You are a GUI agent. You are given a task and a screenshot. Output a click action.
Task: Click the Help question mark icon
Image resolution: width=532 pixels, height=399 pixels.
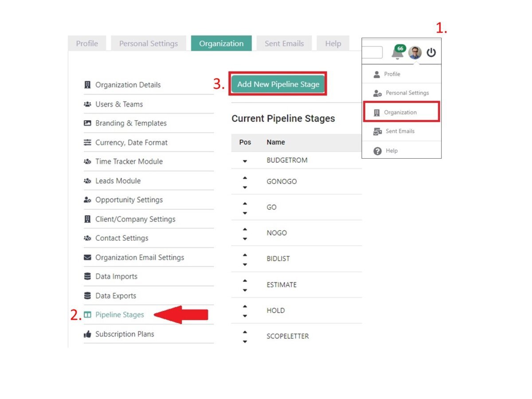pyautogui.click(x=377, y=151)
